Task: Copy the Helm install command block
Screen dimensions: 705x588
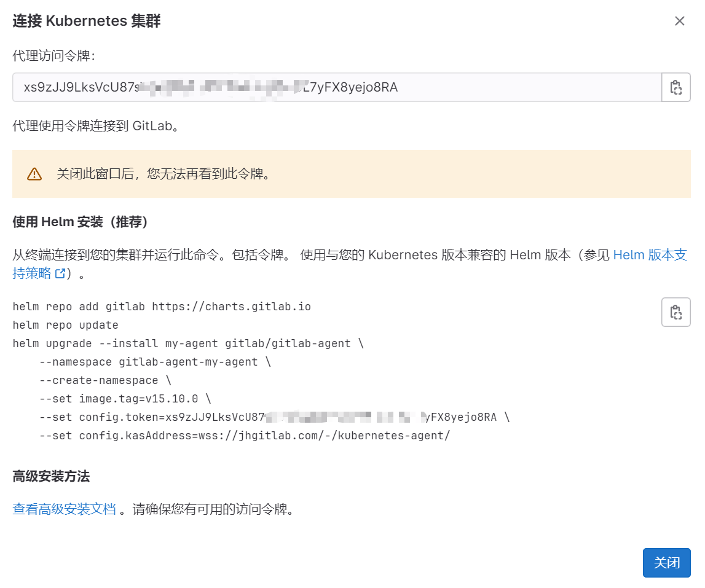Action: tap(675, 312)
